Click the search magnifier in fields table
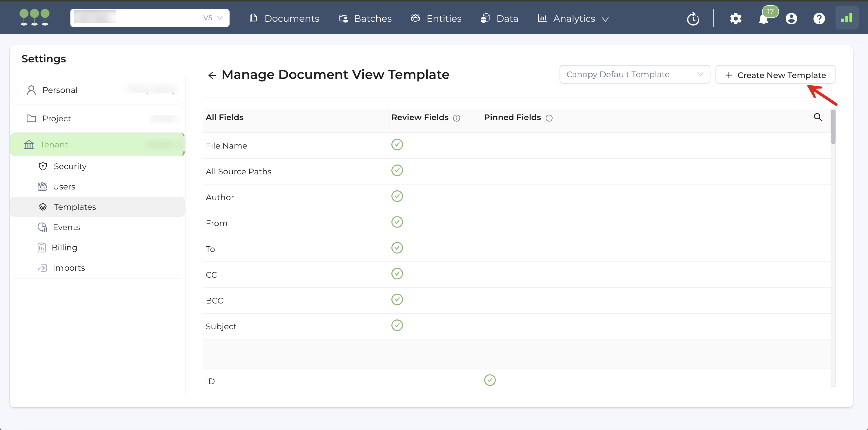 [818, 117]
